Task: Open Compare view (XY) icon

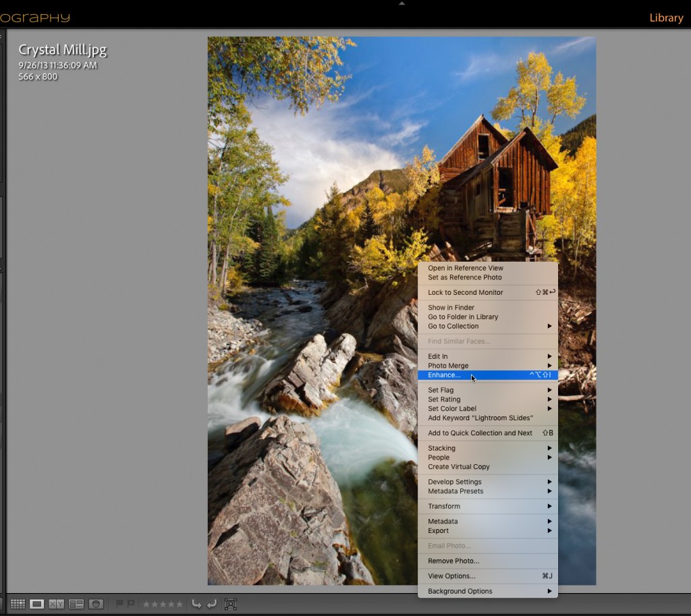Action: (57, 604)
